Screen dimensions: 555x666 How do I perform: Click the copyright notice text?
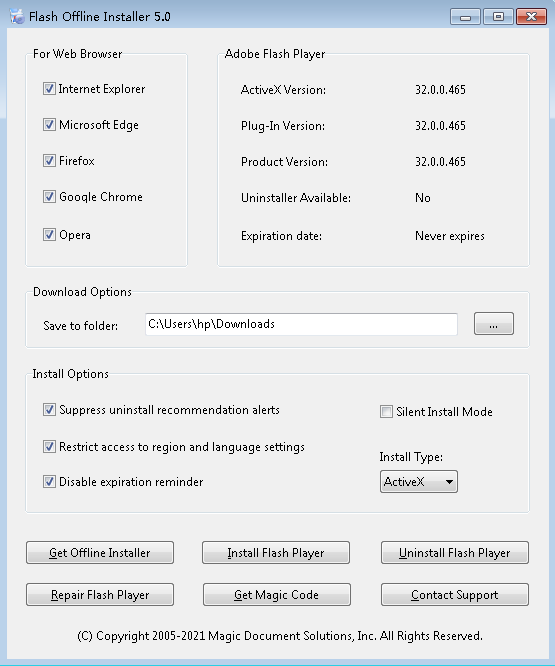tap(280, 636)
